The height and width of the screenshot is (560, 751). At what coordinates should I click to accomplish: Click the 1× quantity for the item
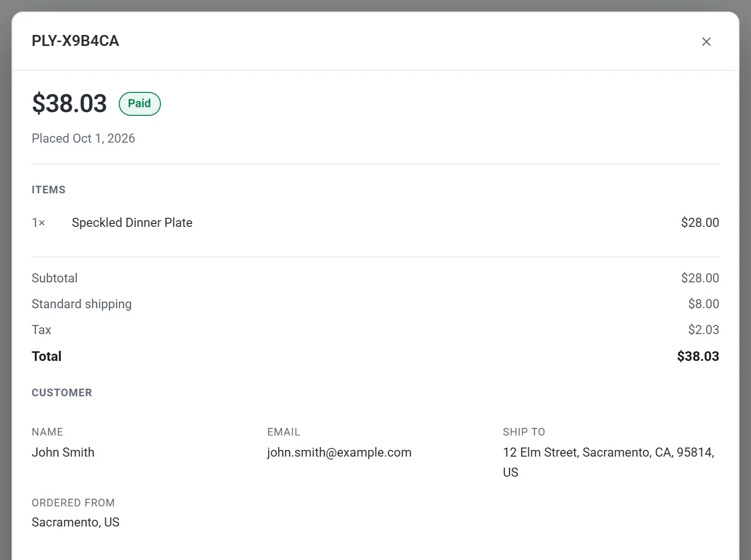tap(38, 223)
